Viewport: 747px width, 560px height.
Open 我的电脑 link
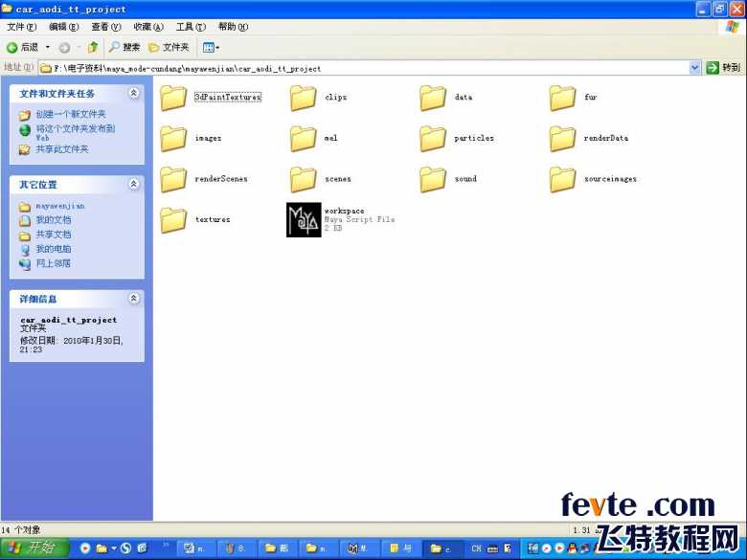(x=54, y=249)
